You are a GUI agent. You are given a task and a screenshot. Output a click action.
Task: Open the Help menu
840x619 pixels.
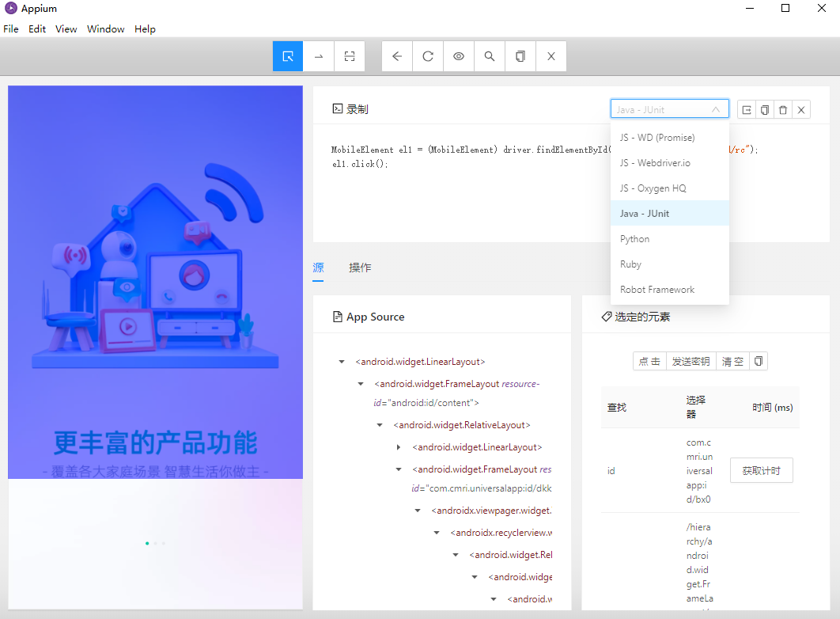[145, 29]
